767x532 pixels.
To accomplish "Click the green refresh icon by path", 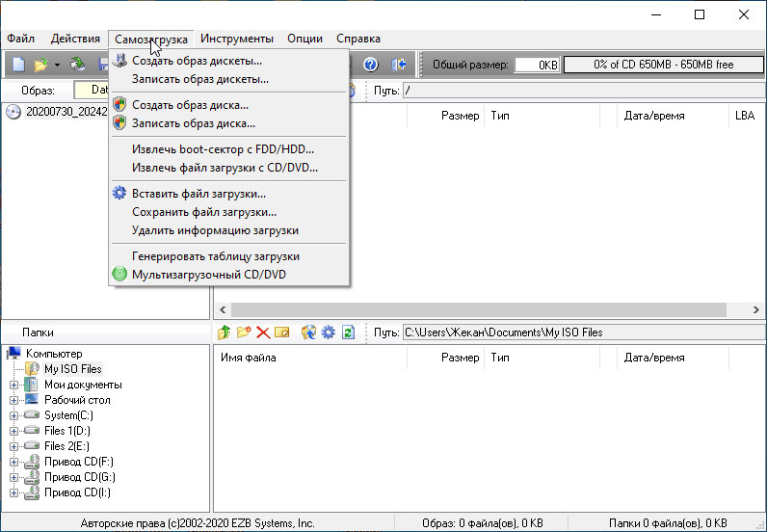I will pyautogui.click(x=349, y=332).
